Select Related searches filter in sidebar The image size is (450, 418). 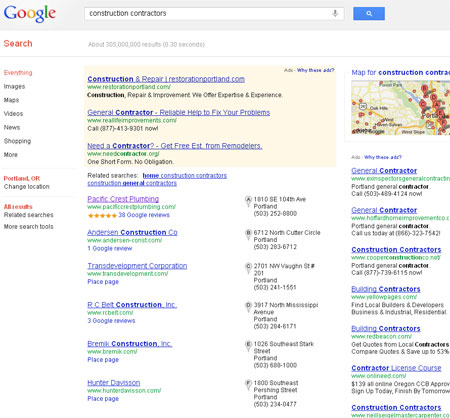coord(29,215)
